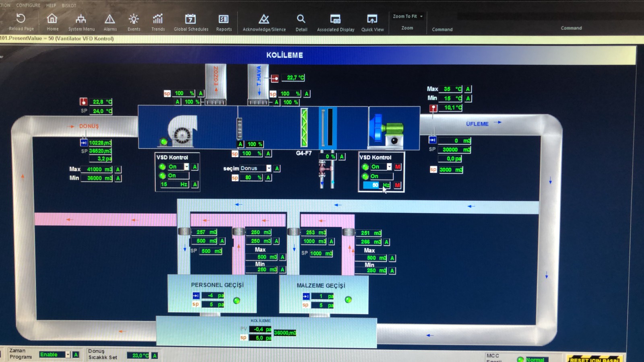Open the Alarms triangle icon
This screenshot has height=362, width=644.
110,19
